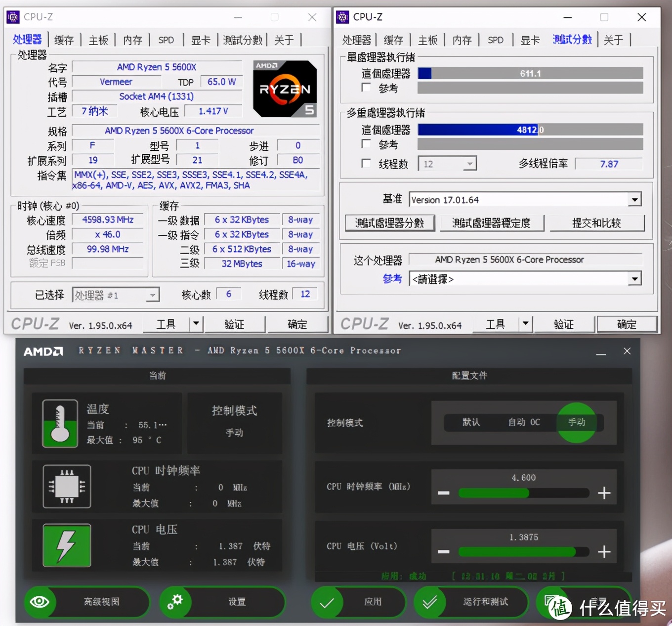Click the green lightning bolt voltage icon

pos(67,545)
